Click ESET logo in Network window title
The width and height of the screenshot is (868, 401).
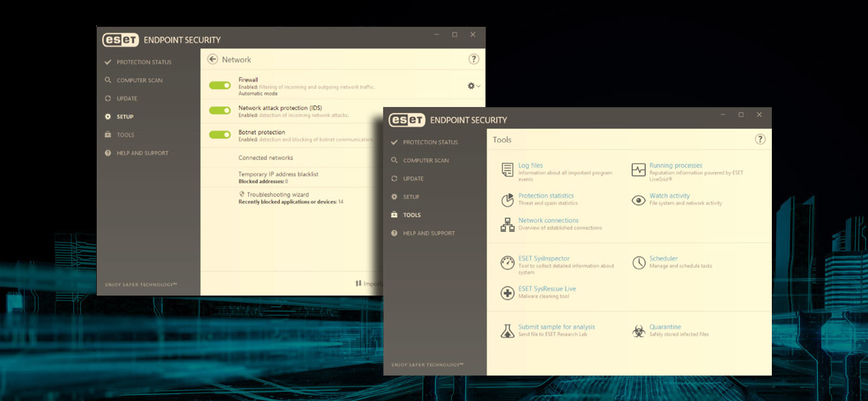(120, 39)
